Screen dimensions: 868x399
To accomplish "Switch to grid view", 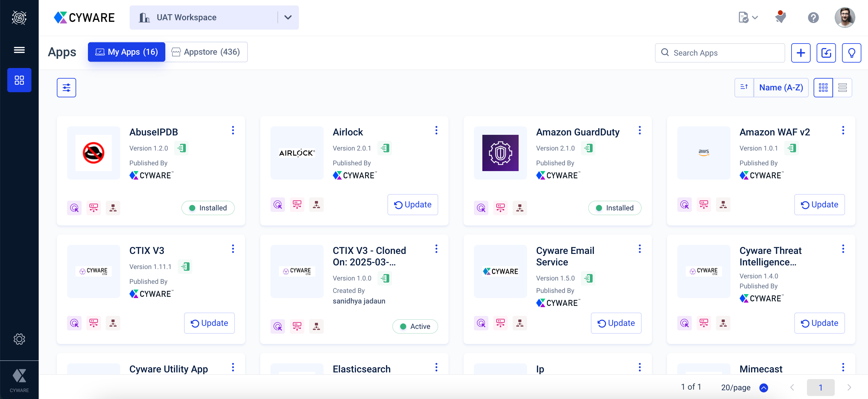I will [823, 88].
